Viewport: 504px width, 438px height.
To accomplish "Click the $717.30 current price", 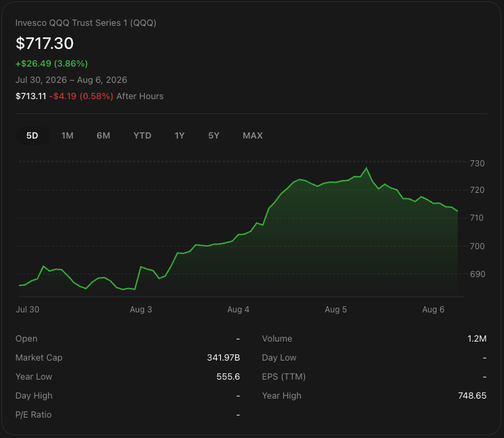I will [x=45, y=43].
